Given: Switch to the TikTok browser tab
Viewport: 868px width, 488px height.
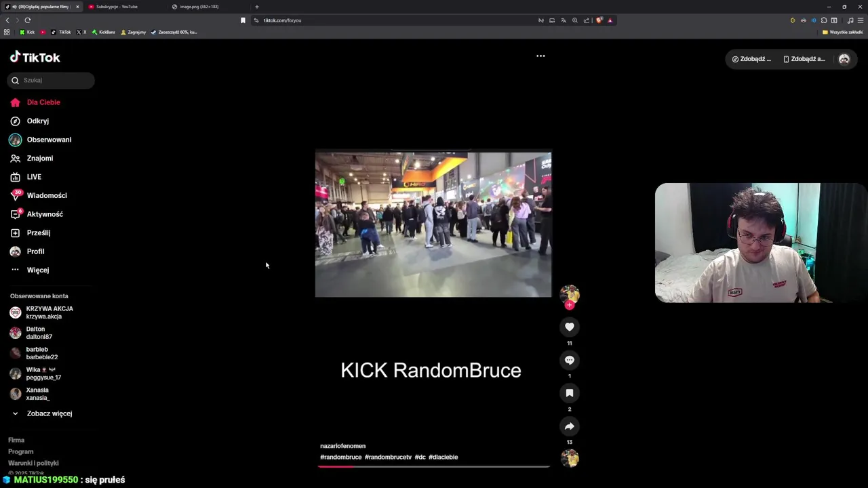Looking at the screenshot, I should coord(41,7).
